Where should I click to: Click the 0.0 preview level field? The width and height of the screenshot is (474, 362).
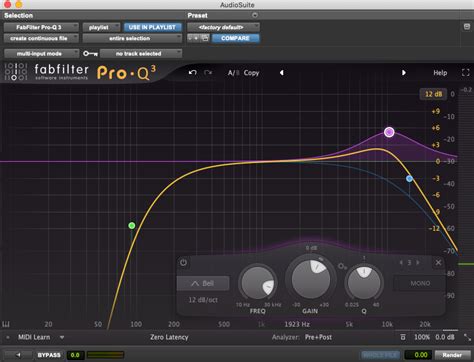(75, 355)
